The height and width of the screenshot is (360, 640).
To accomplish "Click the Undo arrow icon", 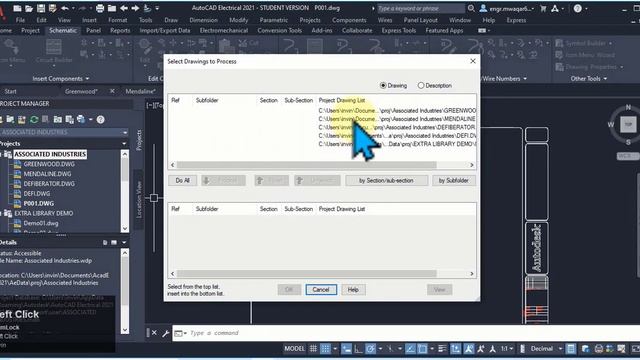I will click(65, 8).
